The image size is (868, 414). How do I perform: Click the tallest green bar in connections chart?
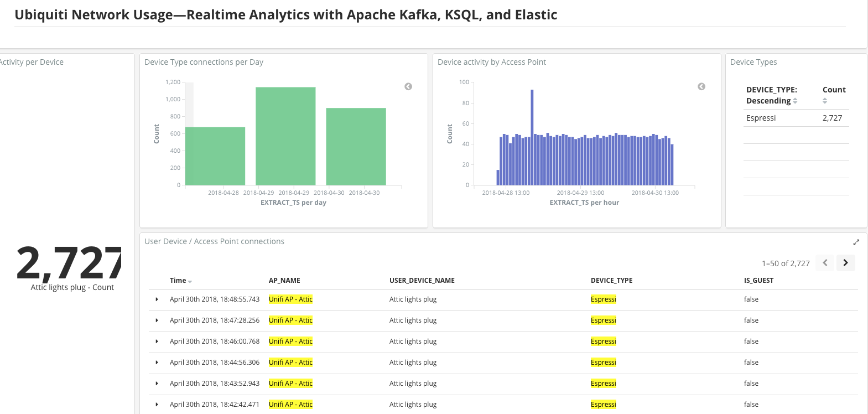pos(285,136)
